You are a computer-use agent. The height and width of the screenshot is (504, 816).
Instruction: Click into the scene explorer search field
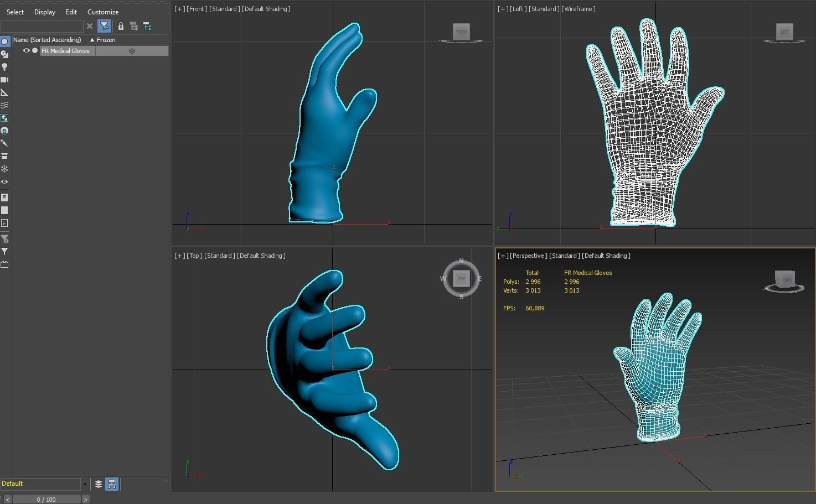[42, 26]
